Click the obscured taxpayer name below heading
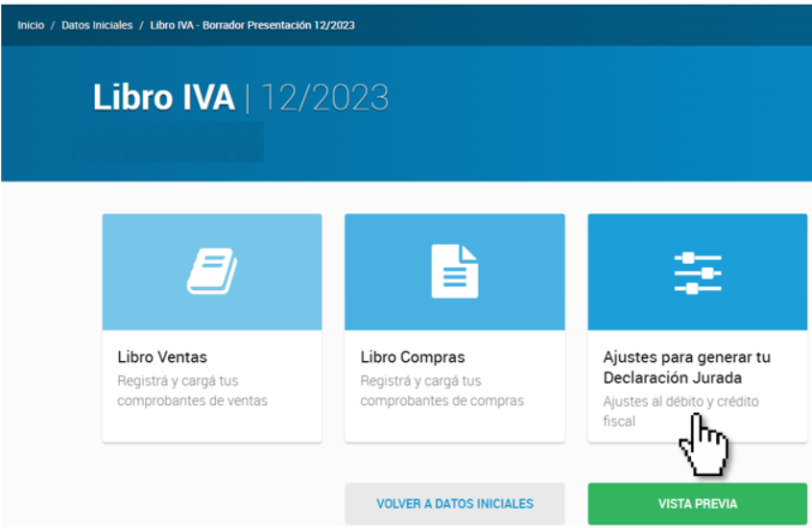 coord(168,141)
